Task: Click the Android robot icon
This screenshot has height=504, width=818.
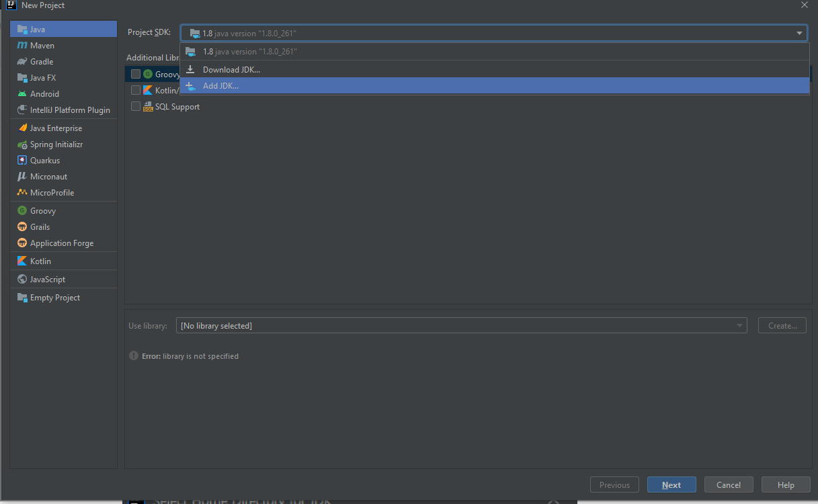Action: [x=22, y=94]
